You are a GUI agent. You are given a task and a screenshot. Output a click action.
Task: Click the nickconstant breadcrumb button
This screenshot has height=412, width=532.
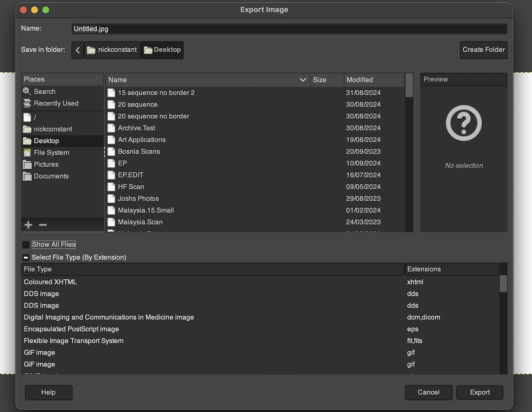tap(112, 50)
